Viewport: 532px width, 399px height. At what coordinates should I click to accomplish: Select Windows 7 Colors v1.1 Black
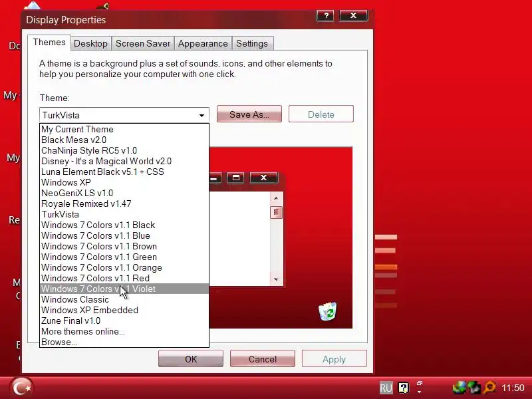pyautogui.click(x=124, y=225)
